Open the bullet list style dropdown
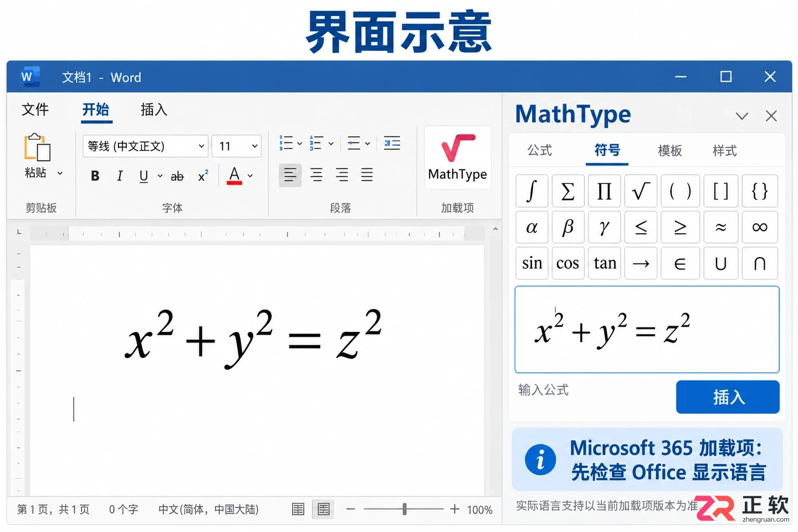 pos(300,144)
